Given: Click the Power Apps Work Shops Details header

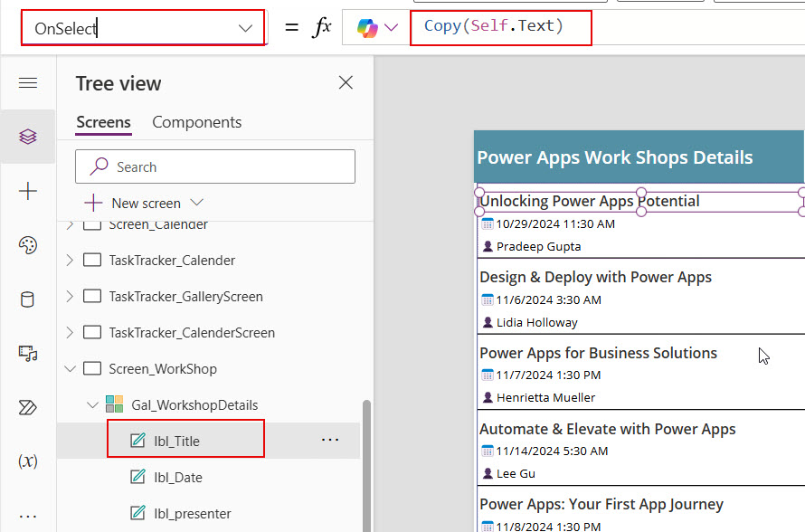Looking at the screenshot, I should [614, 157].
